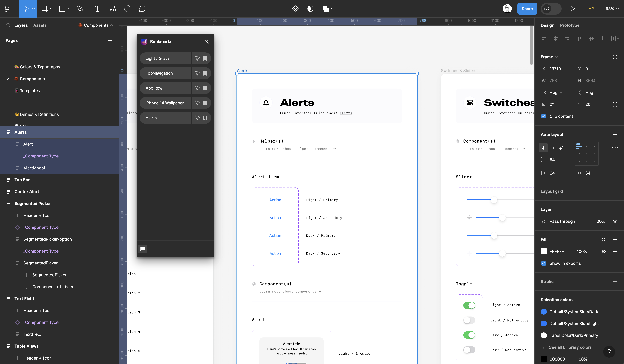Switch the Bookmarks panel to column view

(152, 249)
